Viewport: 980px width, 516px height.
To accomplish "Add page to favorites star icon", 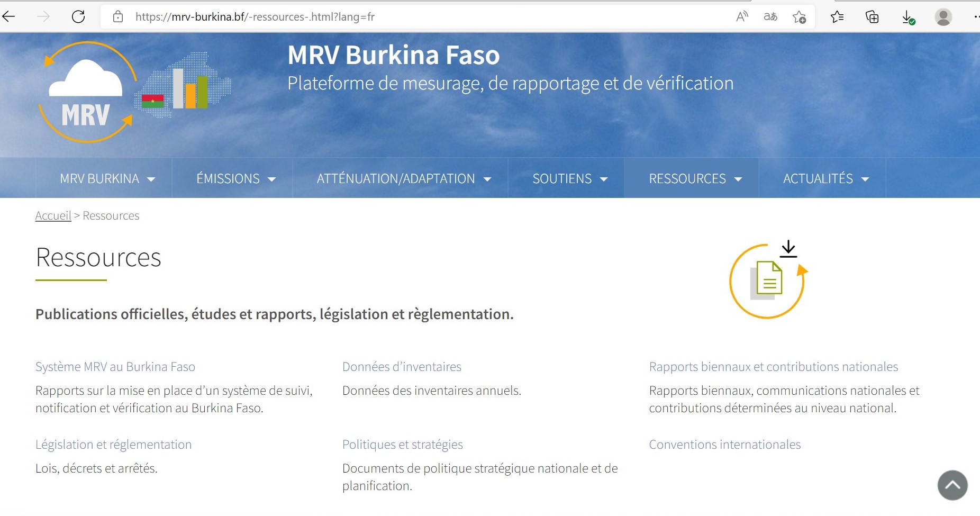I will click(x=799, y=17).
